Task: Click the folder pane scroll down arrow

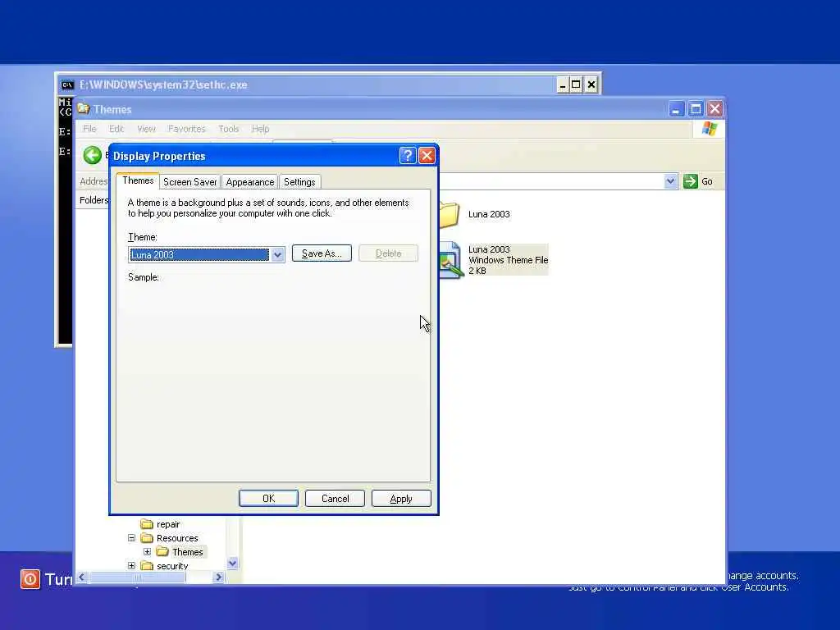Action: pos(232,563)
